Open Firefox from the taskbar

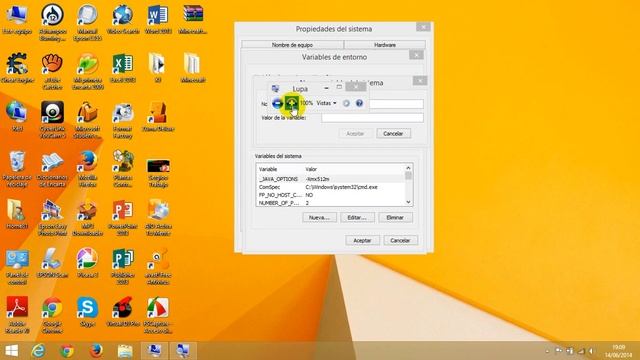pyautogui.click(x=96, y=351)
